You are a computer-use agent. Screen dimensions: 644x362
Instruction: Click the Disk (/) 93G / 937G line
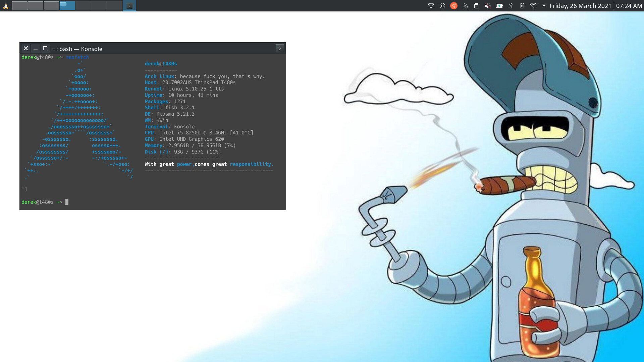(x=183, y=152)
